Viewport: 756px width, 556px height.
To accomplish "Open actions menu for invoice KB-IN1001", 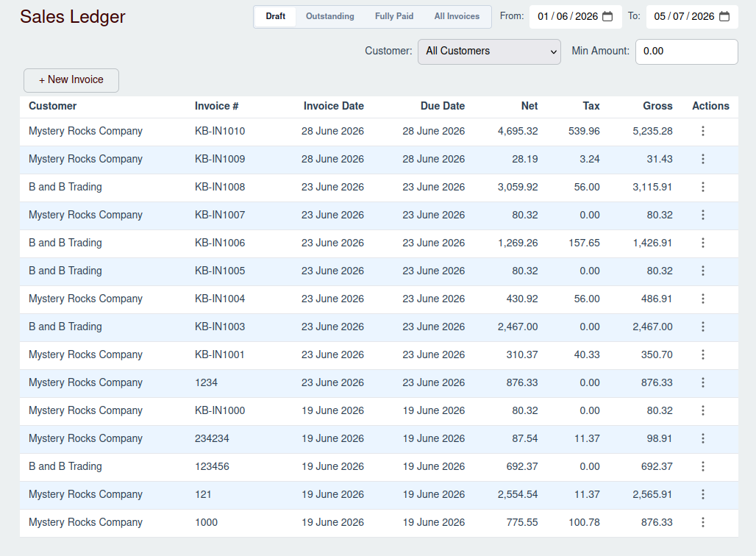I will click(x=703, y=355).
